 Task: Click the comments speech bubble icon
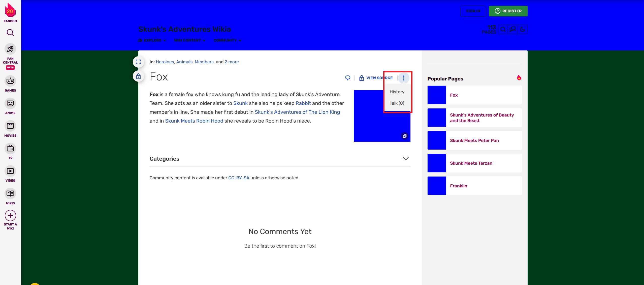pos(348,78)
